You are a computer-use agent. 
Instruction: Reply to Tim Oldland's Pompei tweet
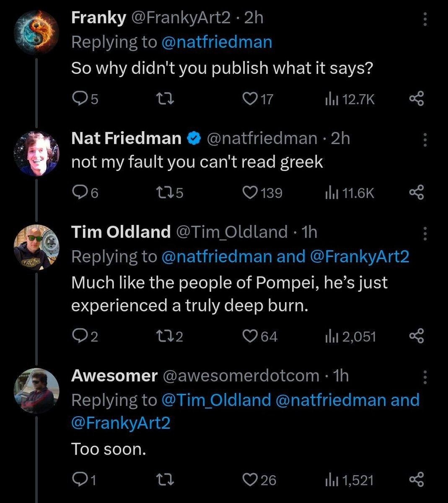85,336
